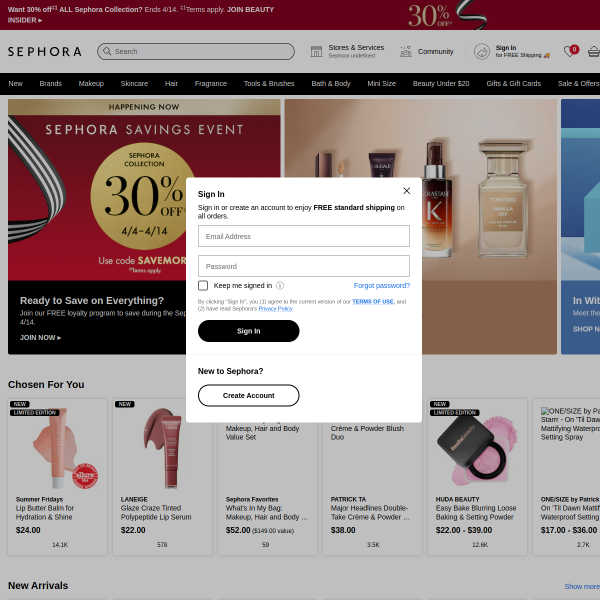Screen dimensions: 600x600
Task: Click the $22.00 price of LANEIGE serum
Action: pyautogui.click(x=133, y=530)
